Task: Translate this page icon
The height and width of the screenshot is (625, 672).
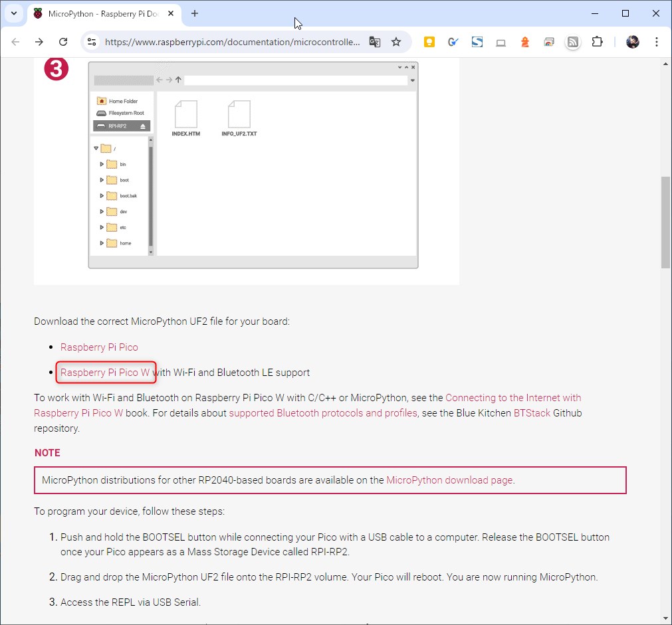Action: click(375, 42)
